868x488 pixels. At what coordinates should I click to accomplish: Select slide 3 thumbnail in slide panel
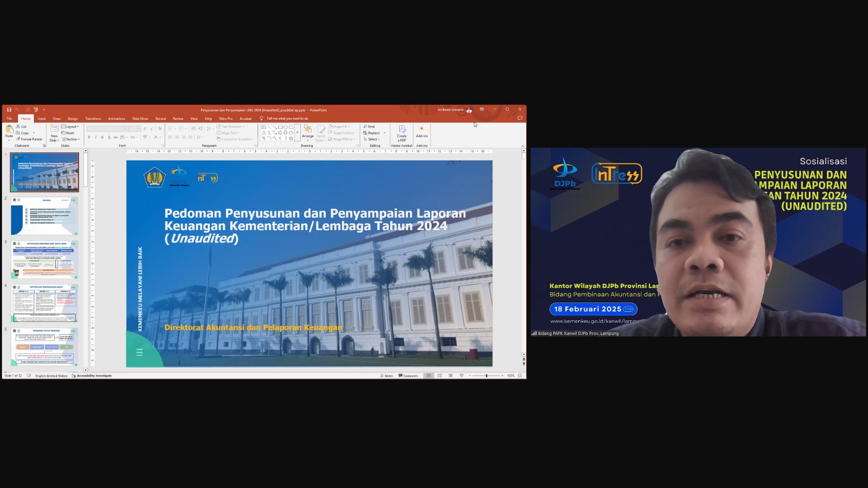click(x=44, y=259)
